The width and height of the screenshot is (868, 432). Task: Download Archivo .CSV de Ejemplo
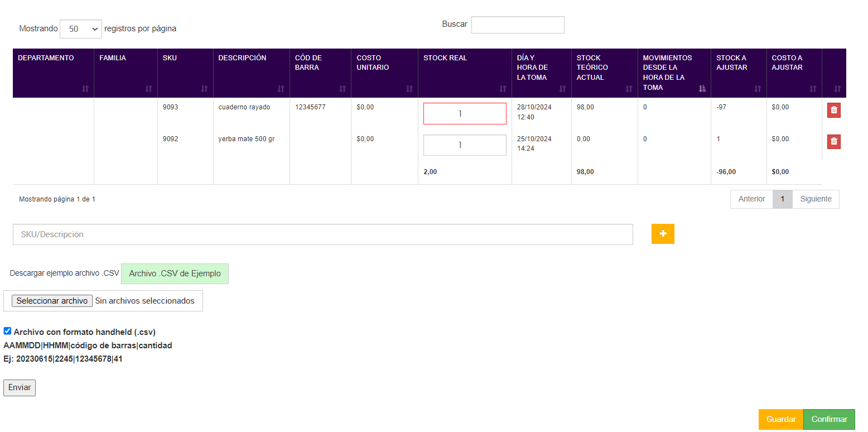coord(175,273)
